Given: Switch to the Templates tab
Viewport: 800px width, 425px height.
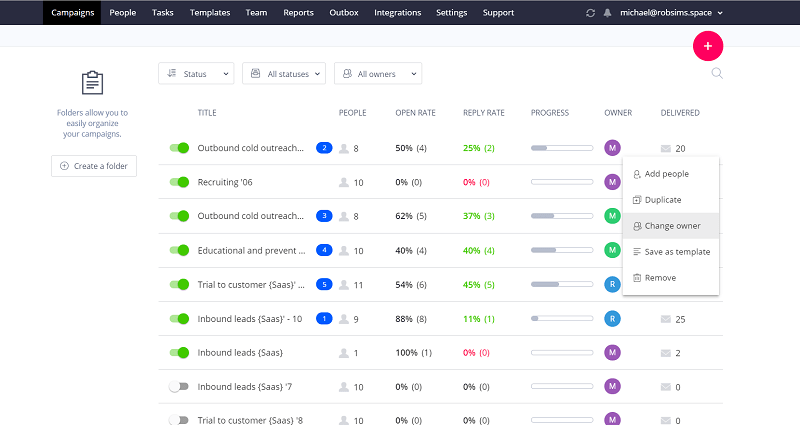Looking at the screenshot, I should tap(208, 13).
